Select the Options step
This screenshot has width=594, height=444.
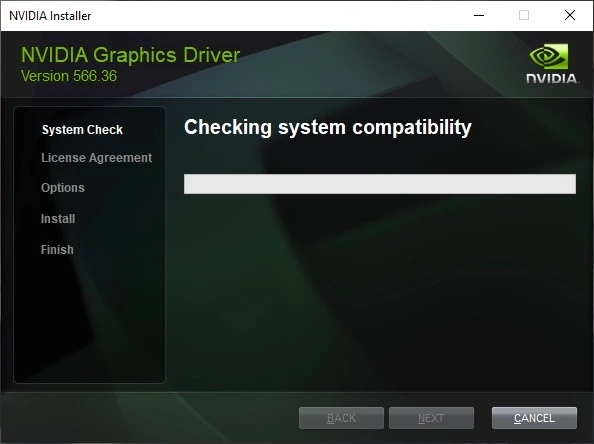[63, 188]
